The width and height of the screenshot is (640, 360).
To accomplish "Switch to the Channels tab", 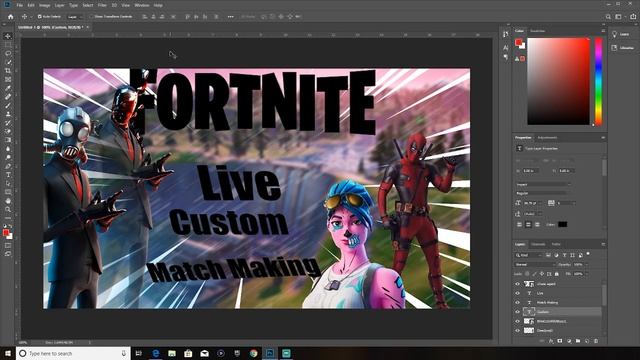I will tap(538, 244).
